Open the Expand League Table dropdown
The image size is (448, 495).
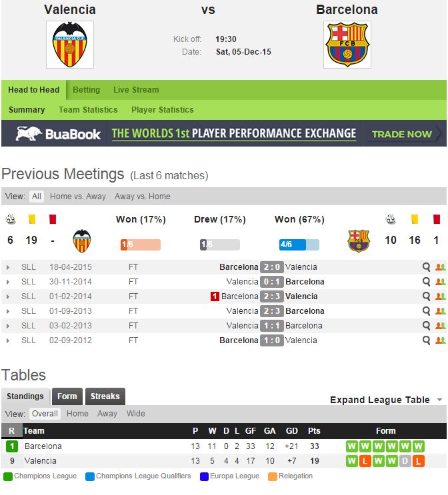[386, 400]
